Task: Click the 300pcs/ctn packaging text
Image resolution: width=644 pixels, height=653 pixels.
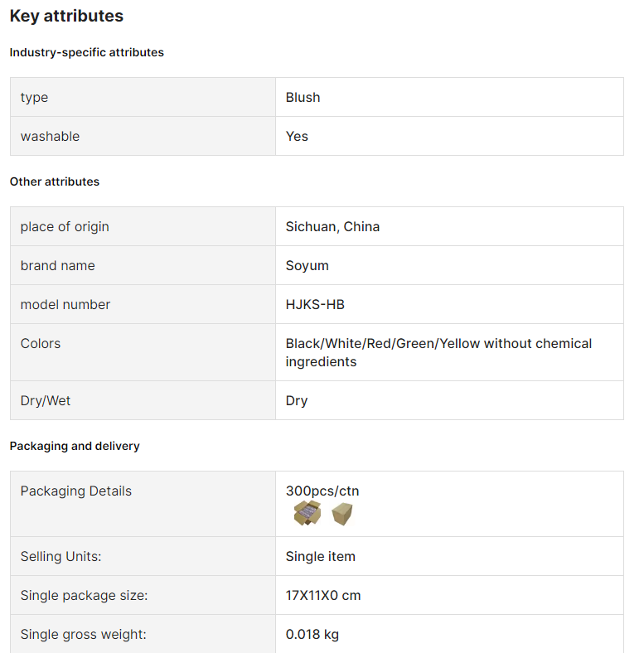Action: coord(322,491)
